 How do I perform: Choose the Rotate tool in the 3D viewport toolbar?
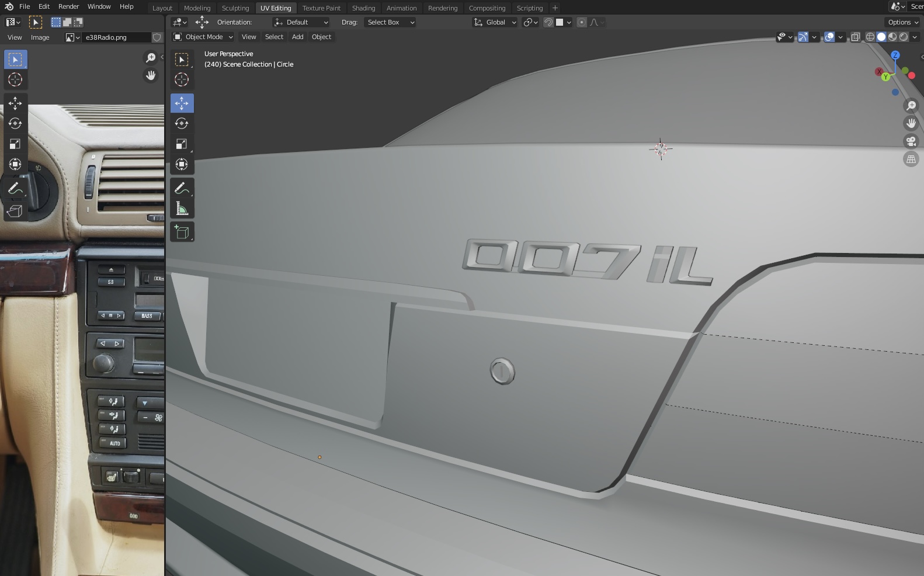pos(182,123)
